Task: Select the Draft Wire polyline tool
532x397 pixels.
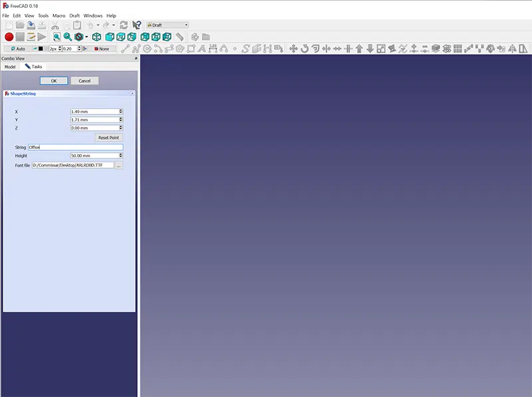Action: click(136, 49)
